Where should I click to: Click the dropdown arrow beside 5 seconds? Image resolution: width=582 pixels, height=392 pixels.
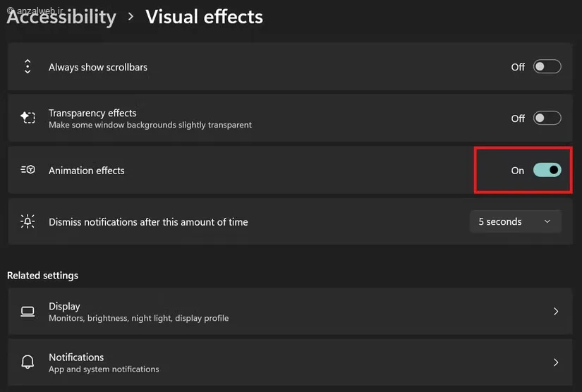547,221
